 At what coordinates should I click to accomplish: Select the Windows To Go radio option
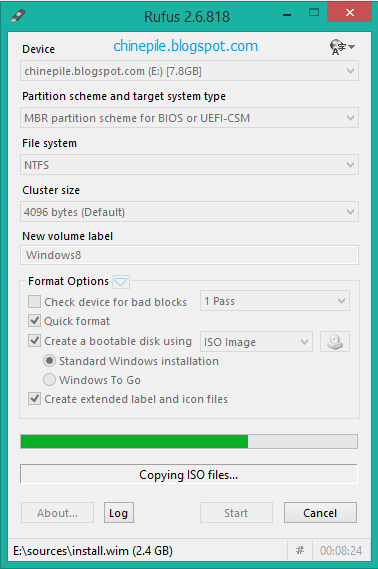click(49, 380)
